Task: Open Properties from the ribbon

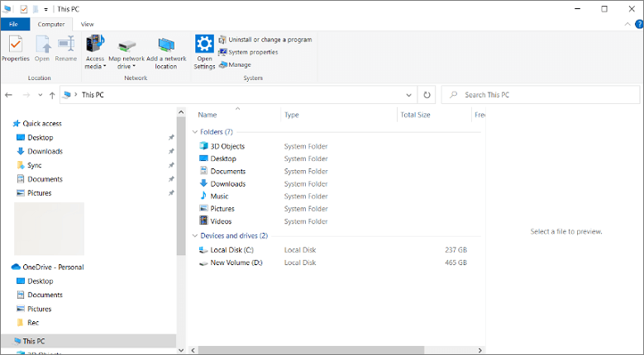Action: coord(16,49)
